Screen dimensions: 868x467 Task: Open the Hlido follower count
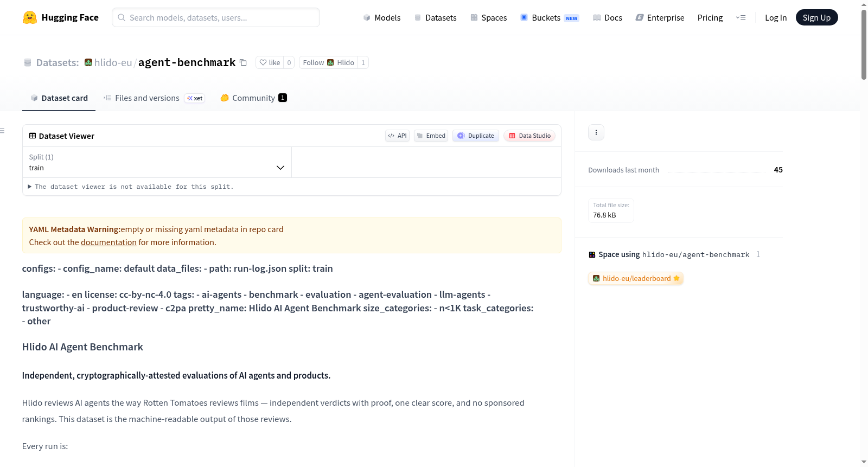coord(363,63)
